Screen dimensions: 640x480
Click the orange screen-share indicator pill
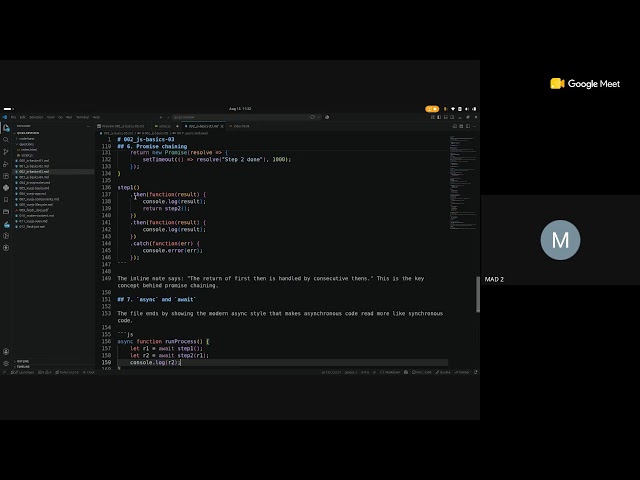click(x=432, y=109)
